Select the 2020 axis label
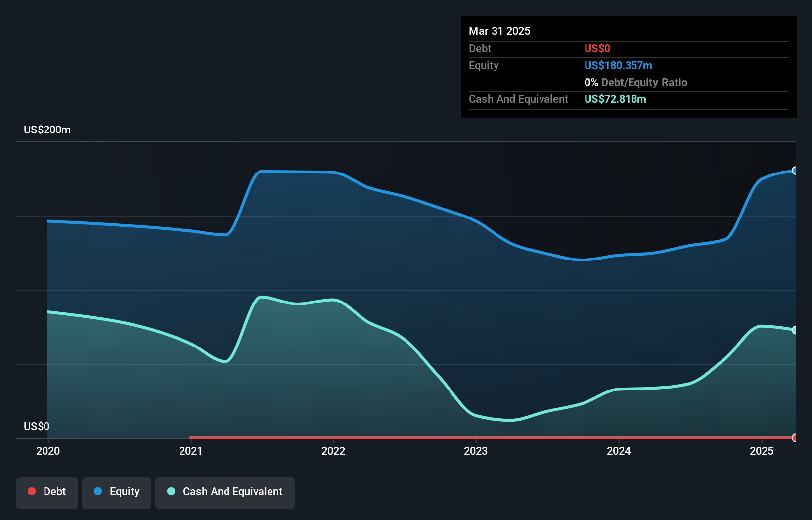 [x=48, y=451]
